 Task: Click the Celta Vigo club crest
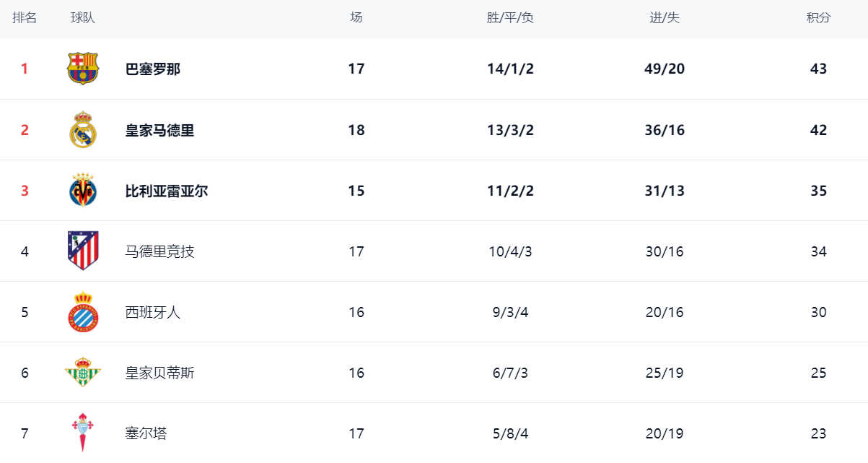(83, 433)
